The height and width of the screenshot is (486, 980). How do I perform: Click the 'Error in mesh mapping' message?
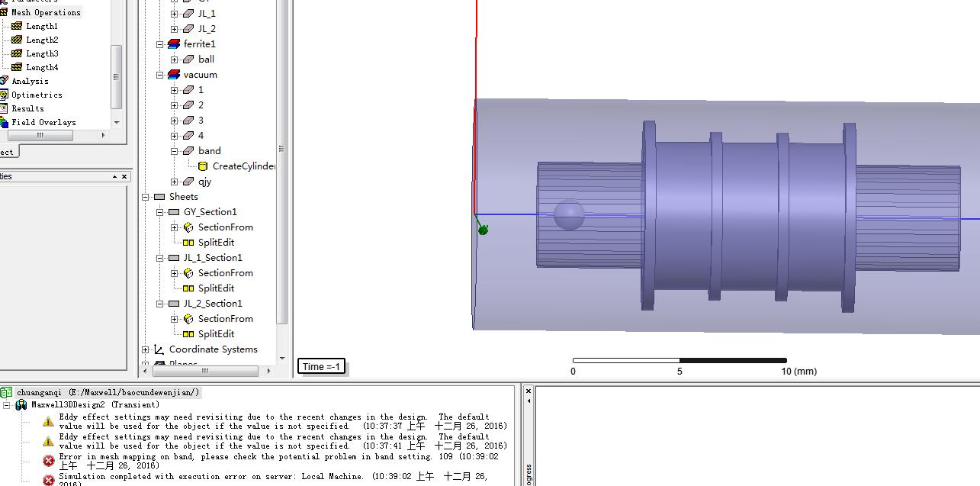pos(278,461)
